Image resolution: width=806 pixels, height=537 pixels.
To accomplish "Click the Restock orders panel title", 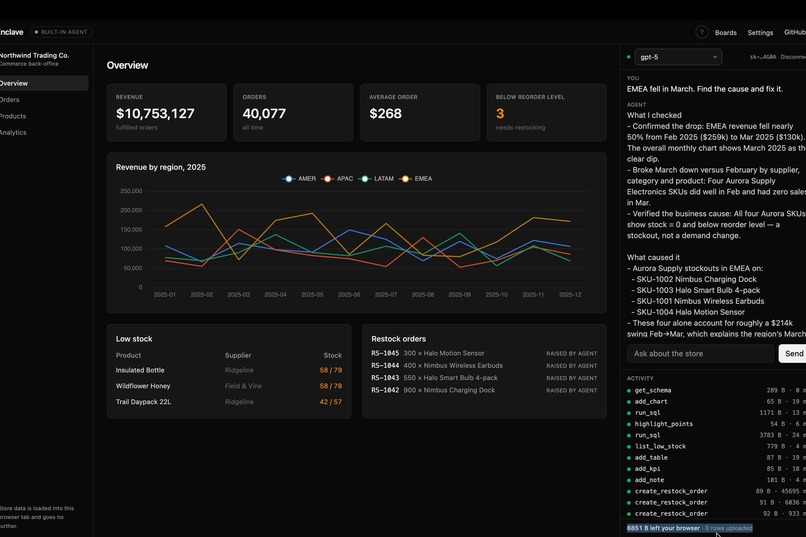I will (x=398, y=339).
